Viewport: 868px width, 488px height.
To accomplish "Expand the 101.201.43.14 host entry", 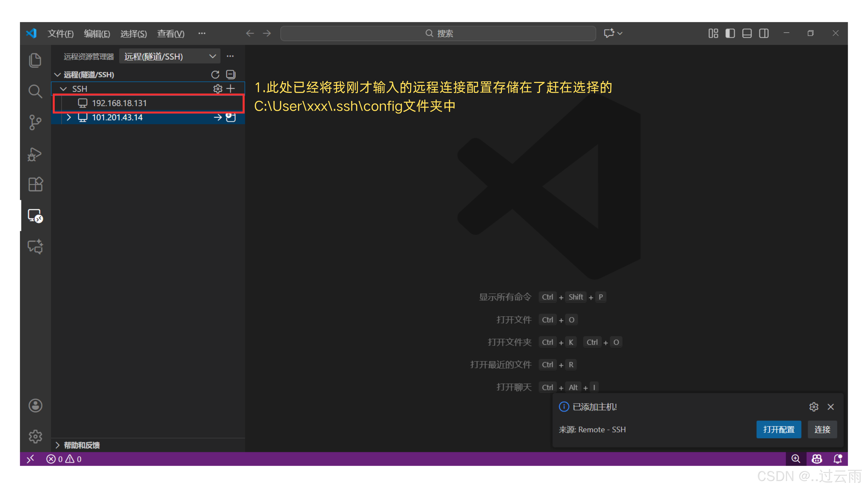I will click(x=69, y=118).
